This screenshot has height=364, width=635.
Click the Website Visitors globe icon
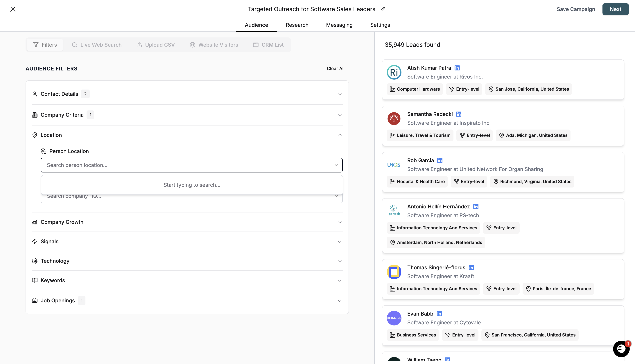point(193,45)
